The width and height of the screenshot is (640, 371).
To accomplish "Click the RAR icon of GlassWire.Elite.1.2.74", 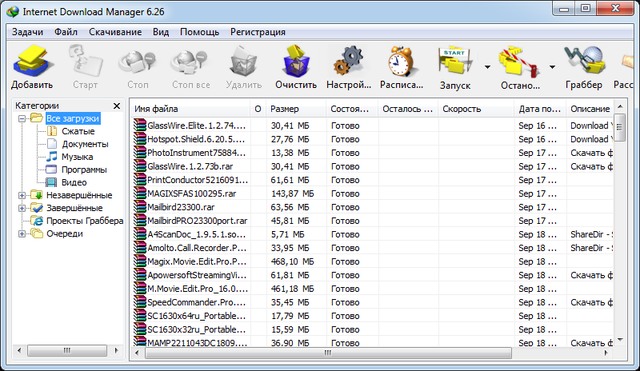I will coord(140,125).
